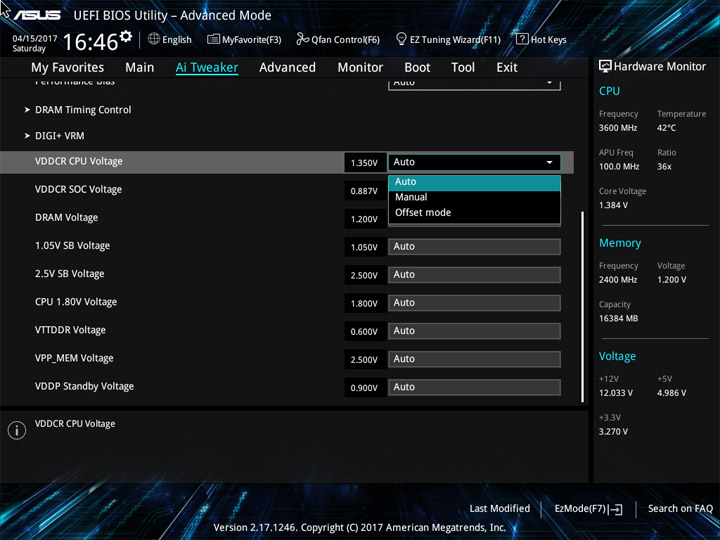Image resolution: width=720 pixels, height=540 pixels.
Task: Click the 42°C temperature reading
Action: click(666, 128)
